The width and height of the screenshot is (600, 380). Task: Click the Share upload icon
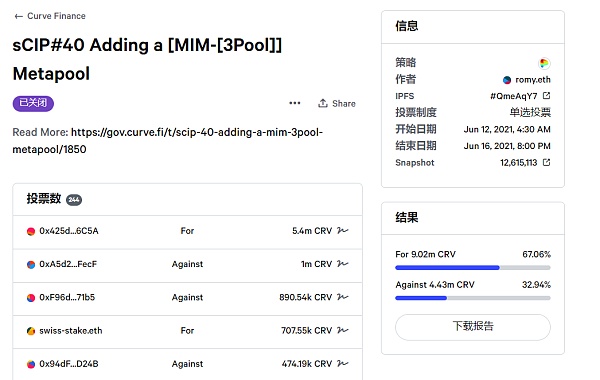[x=323, y=103]
